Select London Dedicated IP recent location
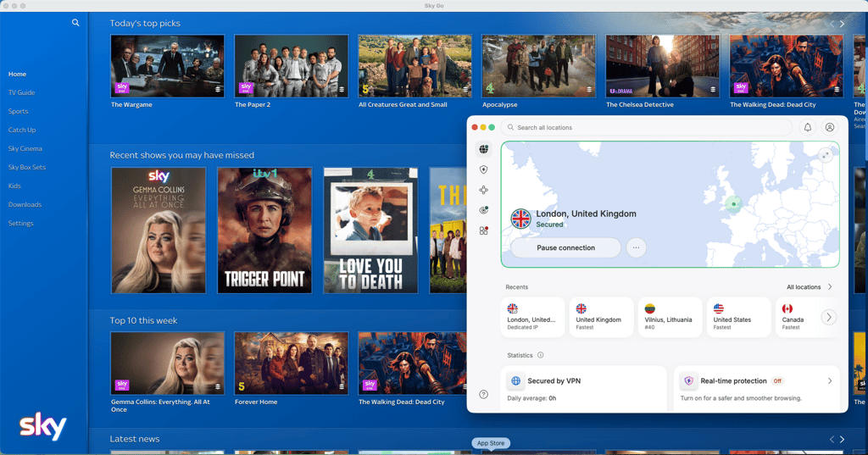 pyautogui.click(x=533, y=317)
